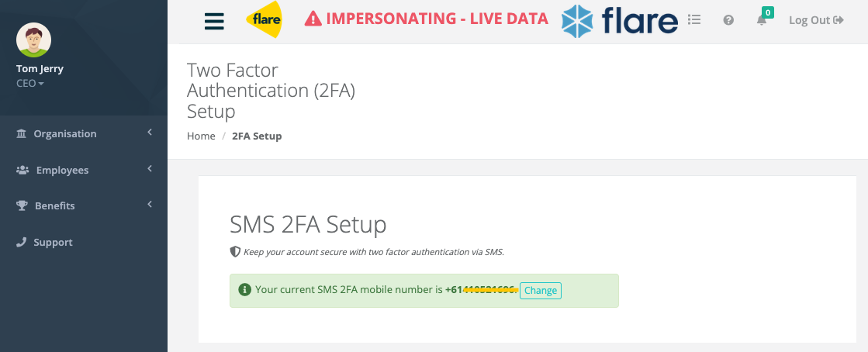The image size is (868, 352).
Task: Click the green info circle icon
Action: pos(244,289)
